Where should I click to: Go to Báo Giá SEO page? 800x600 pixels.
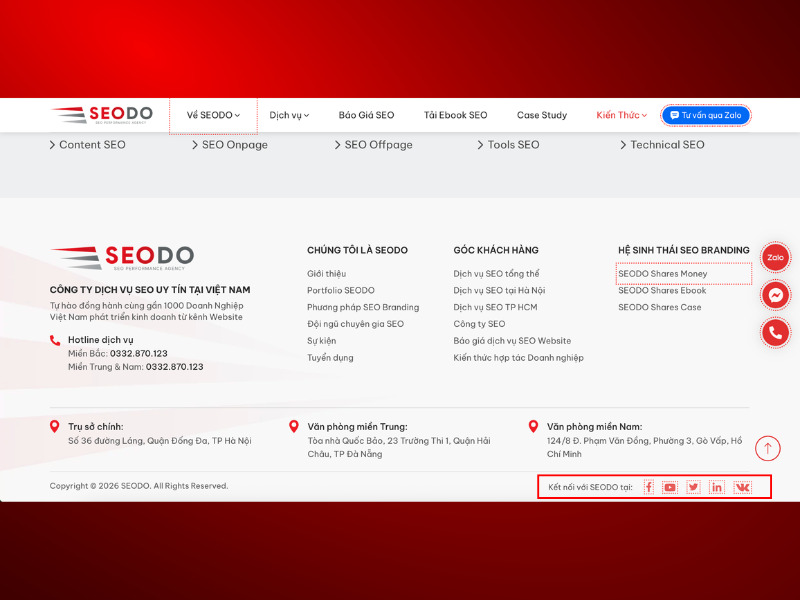pyautogui.click(x=366, y=115)
